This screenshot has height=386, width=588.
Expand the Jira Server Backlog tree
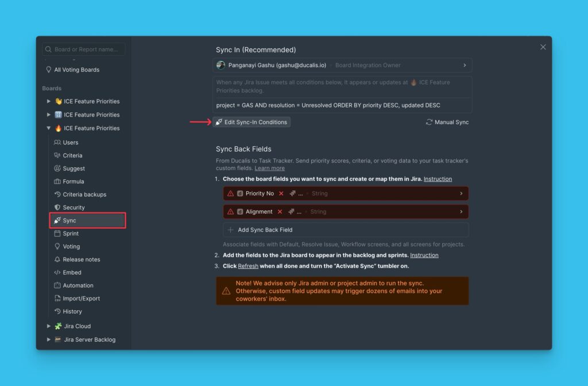coord(49,339)
